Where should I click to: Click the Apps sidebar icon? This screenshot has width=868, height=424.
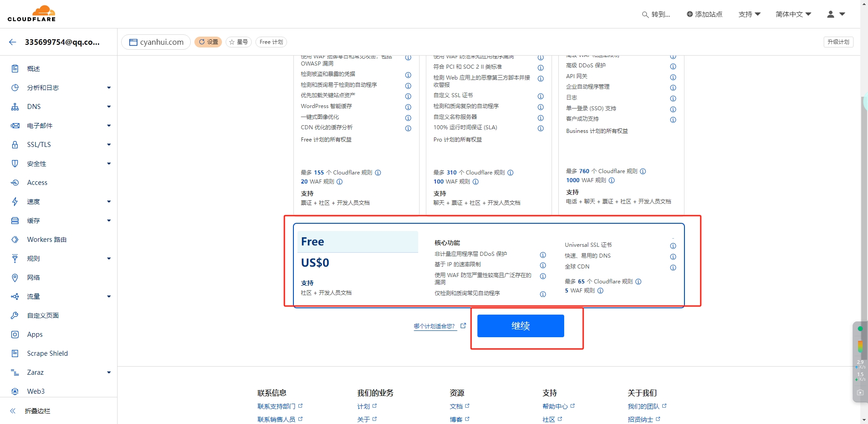(x=15, y=334)
